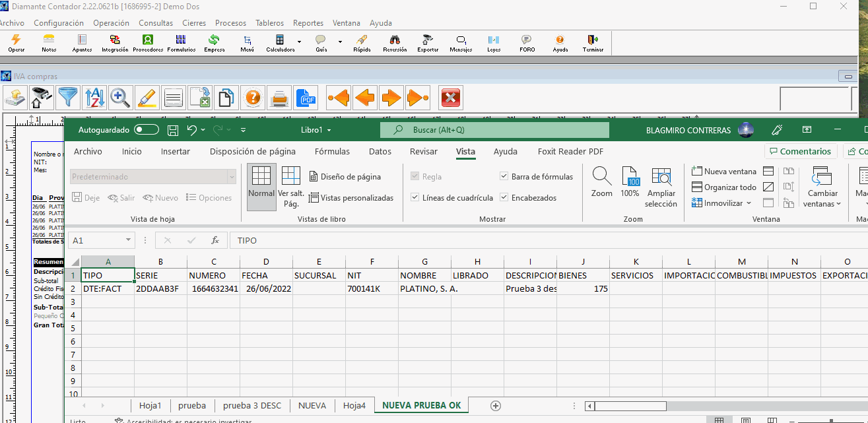The width and height of the screenshot is (868, 423).
Task: Select column header F in Excel
Action: (x=372, y=262)
